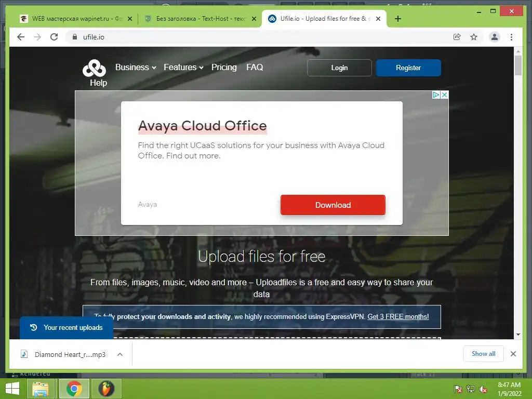This screenshot has height=399, width=532.
Task: Click the red Download button in the ad
Action: [x=333, y=205]
